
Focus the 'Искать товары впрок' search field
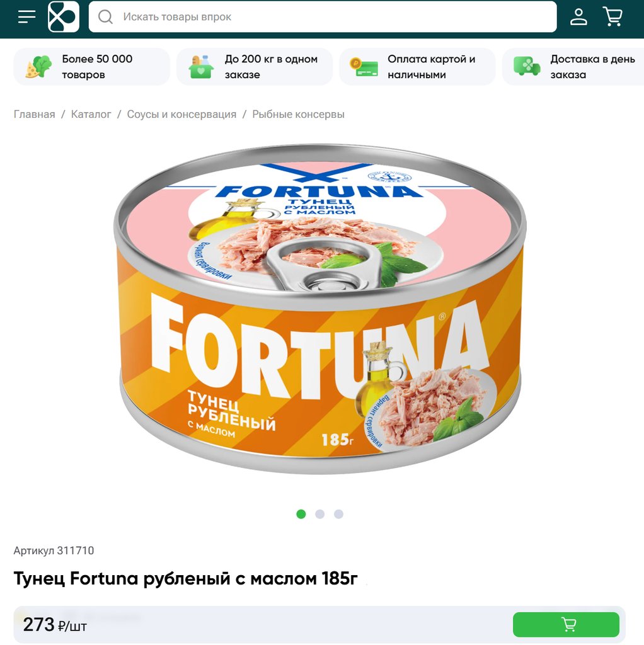click(x=323, y=17)
